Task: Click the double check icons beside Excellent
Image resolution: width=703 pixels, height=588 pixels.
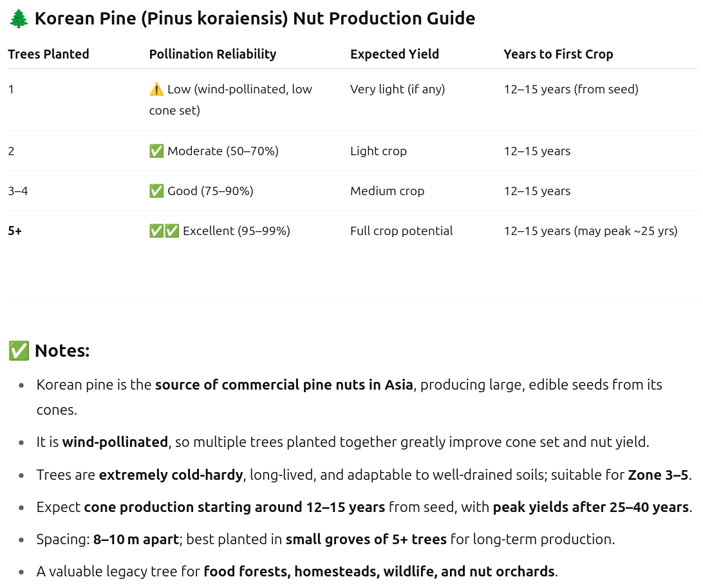Action: (164, 231)
